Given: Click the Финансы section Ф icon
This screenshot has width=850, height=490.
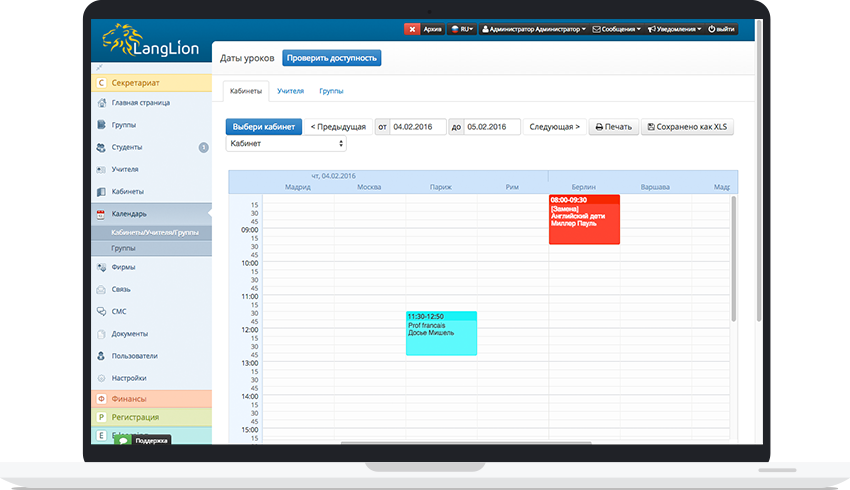Looking at the screenshot, I should coord(101,399).
